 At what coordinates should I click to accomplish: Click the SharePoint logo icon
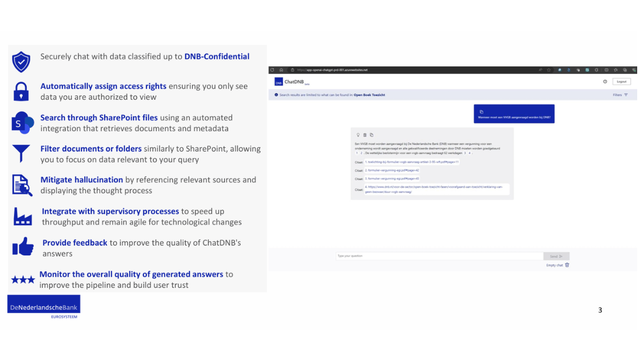[22, 123]
